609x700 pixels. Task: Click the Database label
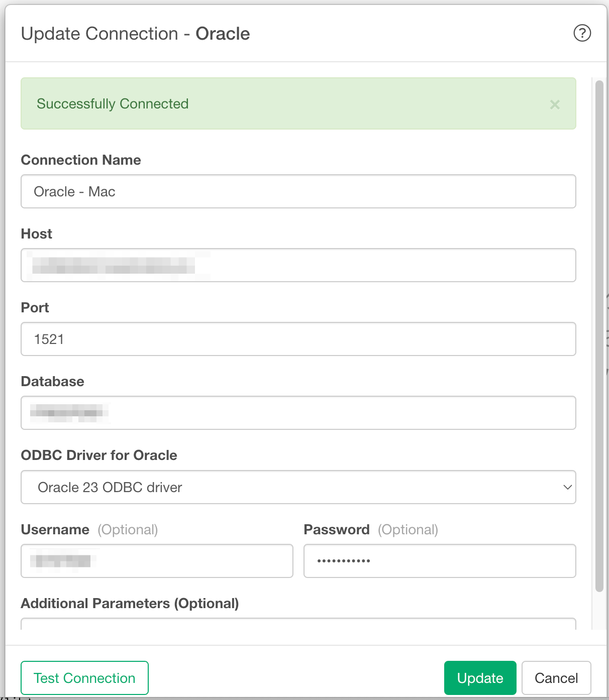point(53,381)
